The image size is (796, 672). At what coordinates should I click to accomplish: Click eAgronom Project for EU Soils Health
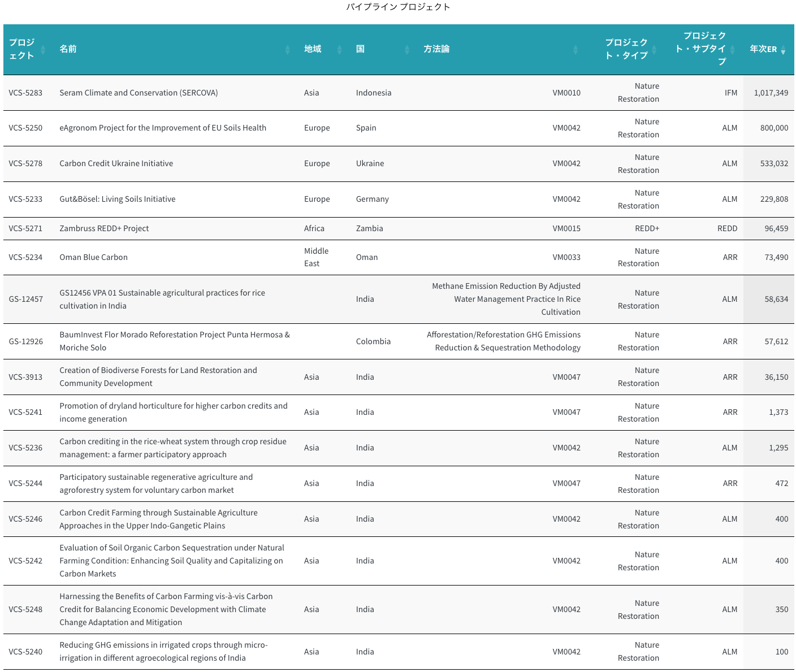point(163,128)
